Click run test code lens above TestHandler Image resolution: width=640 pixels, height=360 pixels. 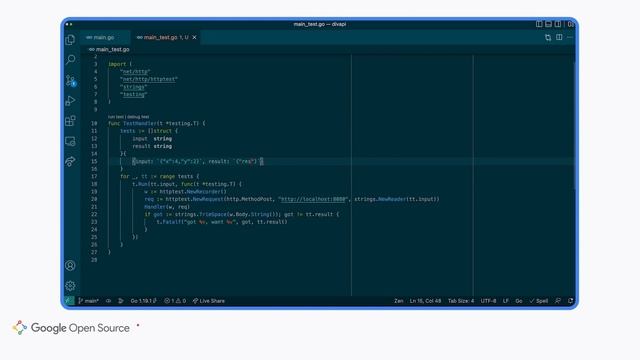coord(116,117)
